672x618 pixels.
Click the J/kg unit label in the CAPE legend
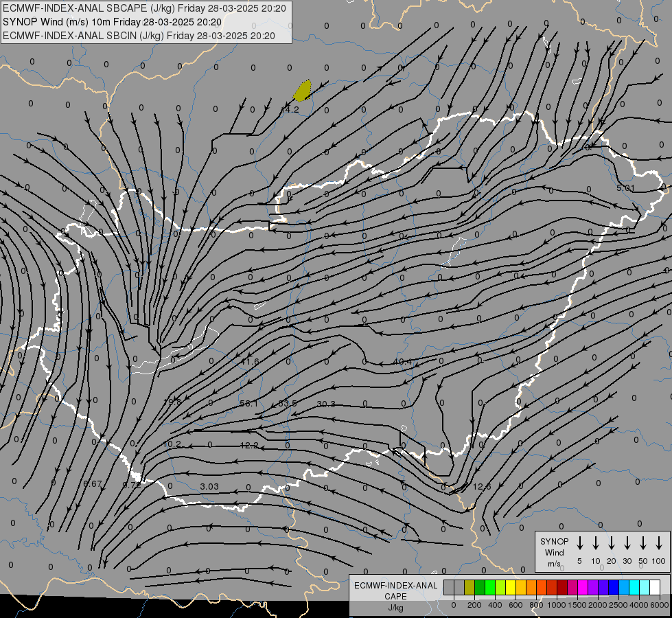tap(395, 608)
